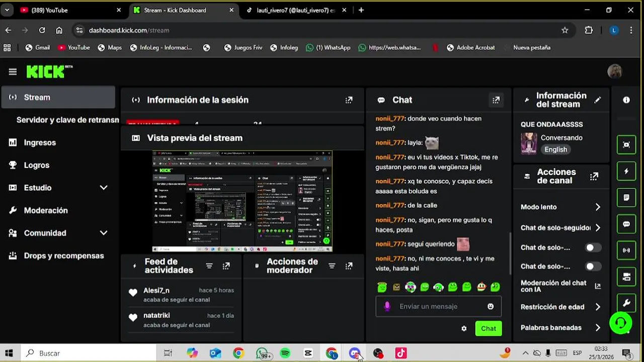Open Moderación in the sidebar
This screenshot has width=644, height=362.
(58, 210)
